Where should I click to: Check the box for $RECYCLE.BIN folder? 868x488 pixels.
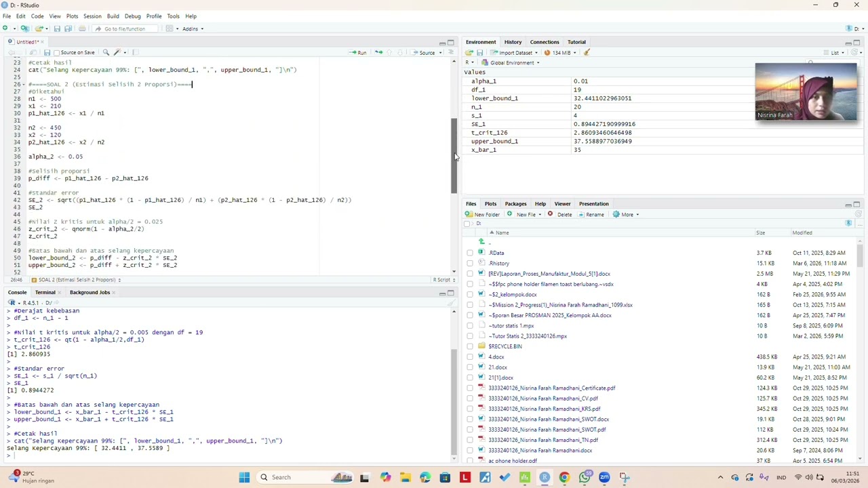470,346
